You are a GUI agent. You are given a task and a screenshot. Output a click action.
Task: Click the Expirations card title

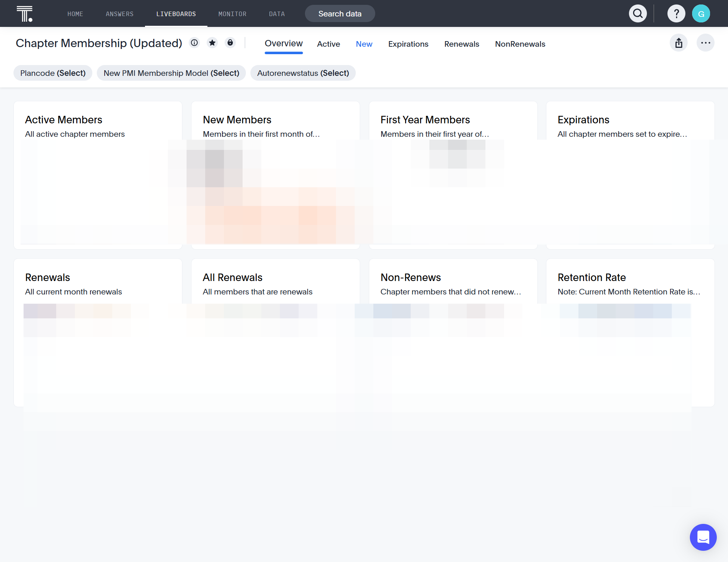583,120
